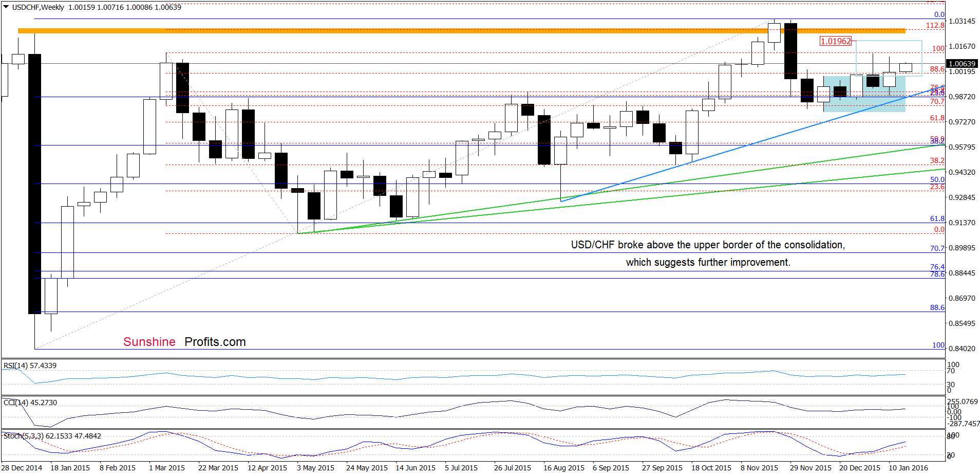Click the 0.91370 price axis label

962,223
